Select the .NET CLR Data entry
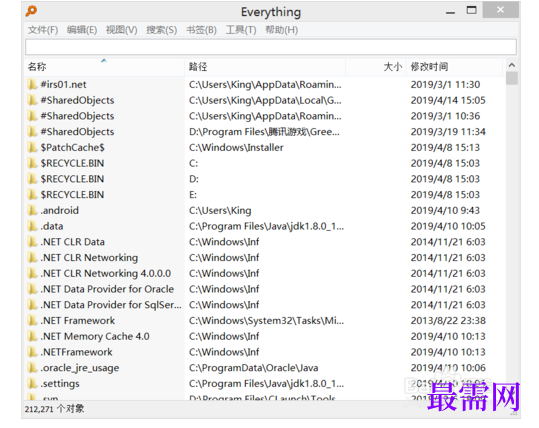This screenshot has width=539, height=428. click(73, 242)
